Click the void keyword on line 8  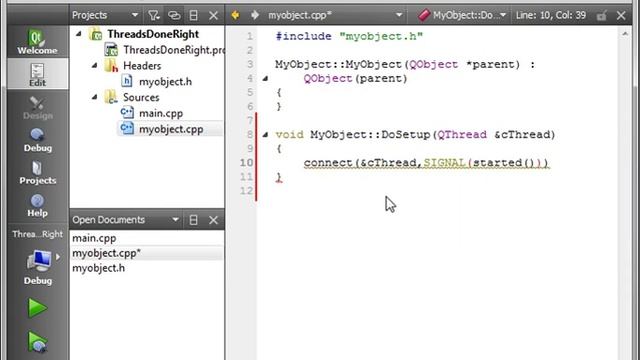pyautogui.click(x=289, y=134)
